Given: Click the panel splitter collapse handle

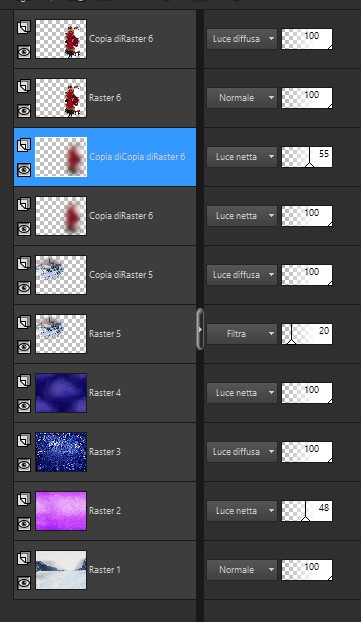Looking at the screenshot, I should tap(200, 329).
